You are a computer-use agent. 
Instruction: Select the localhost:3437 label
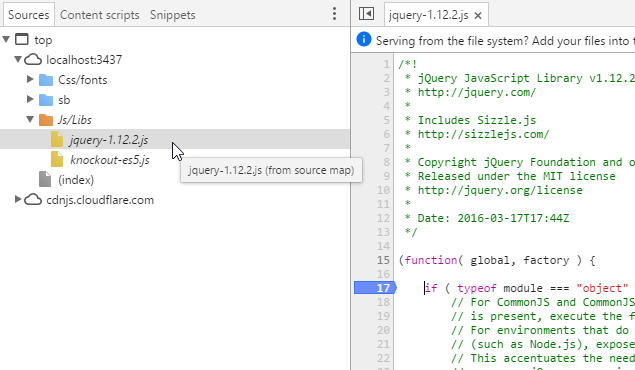coord(84,60)
